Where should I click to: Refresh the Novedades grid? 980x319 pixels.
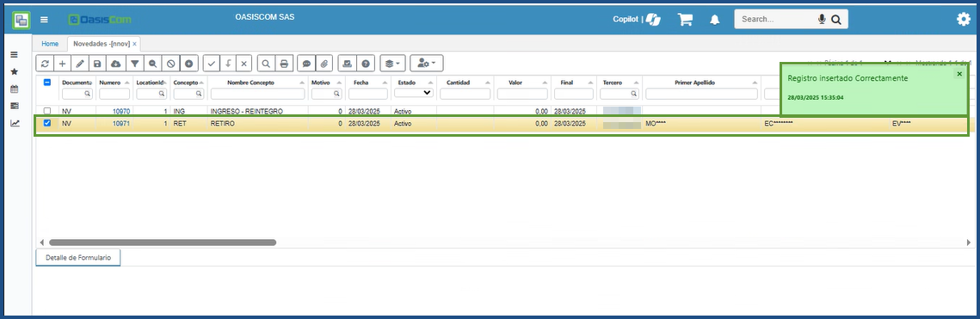click(x=45, y=64)
